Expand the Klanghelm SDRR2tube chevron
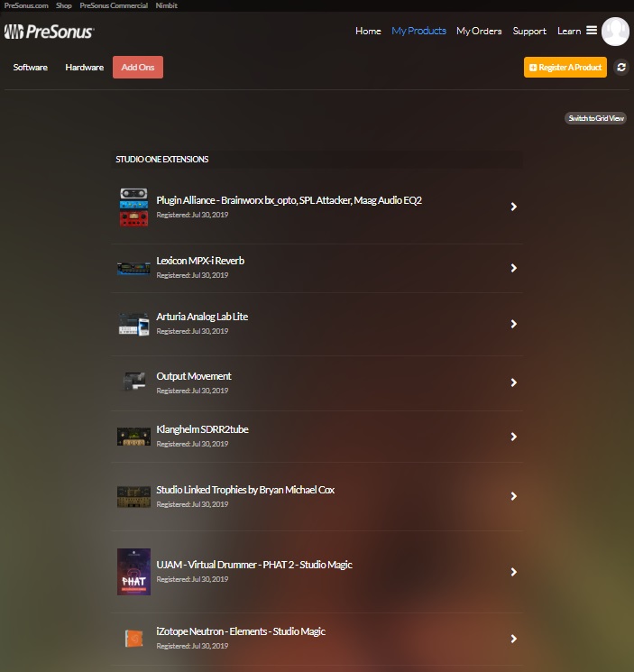This screenshot has height=672, width=634. pyautogui.click(x=513, y=437)
